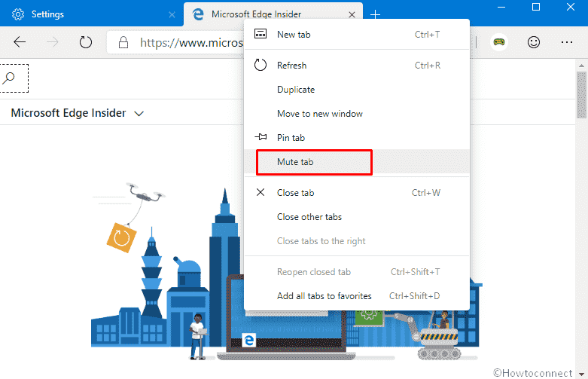Choose New tab from context menu
The height and width of the screenshot is (379, 588).
[357, 35]
